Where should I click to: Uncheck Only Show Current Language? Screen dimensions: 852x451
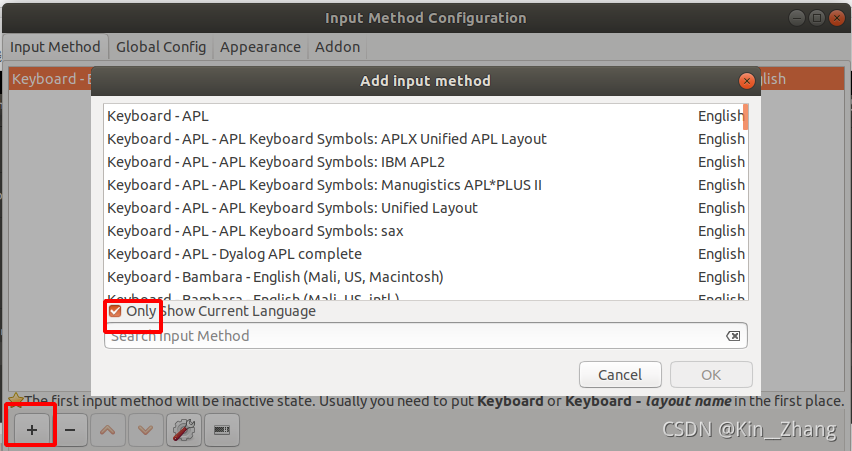pyautogui.click(x=115, y=311)
